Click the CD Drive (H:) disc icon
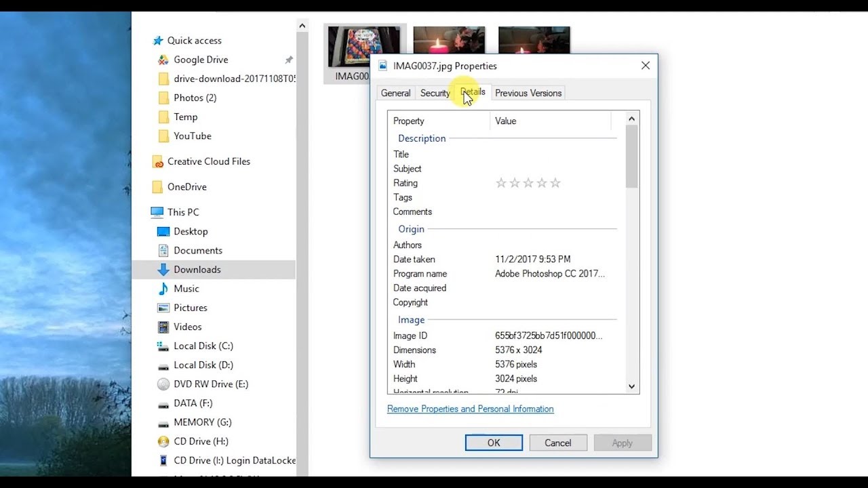Screen dimensions: 868x488 [163, 441]
